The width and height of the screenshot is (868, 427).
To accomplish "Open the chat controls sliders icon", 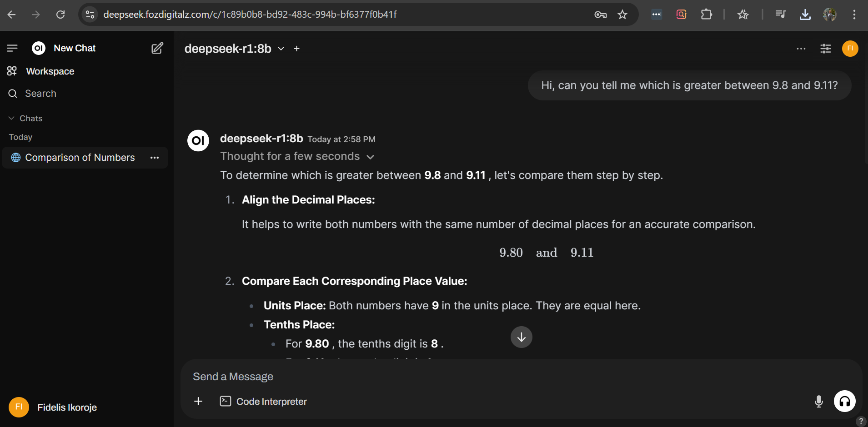I will (826, 48).
